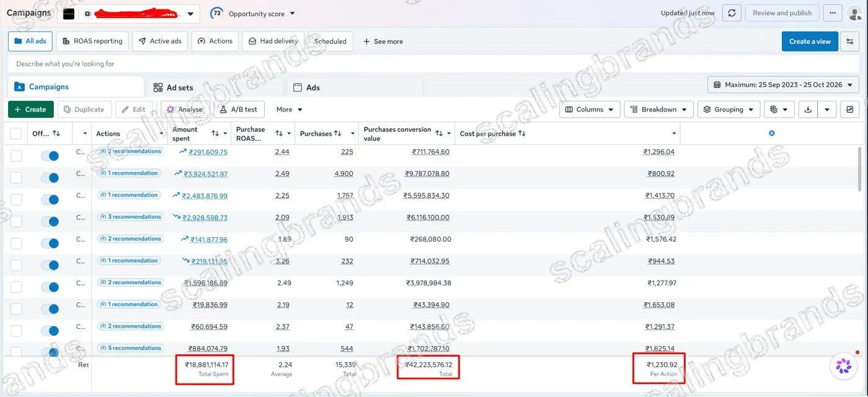Click the A/B test button
This screenshot has width=868, height=397.
click(239, 110)
